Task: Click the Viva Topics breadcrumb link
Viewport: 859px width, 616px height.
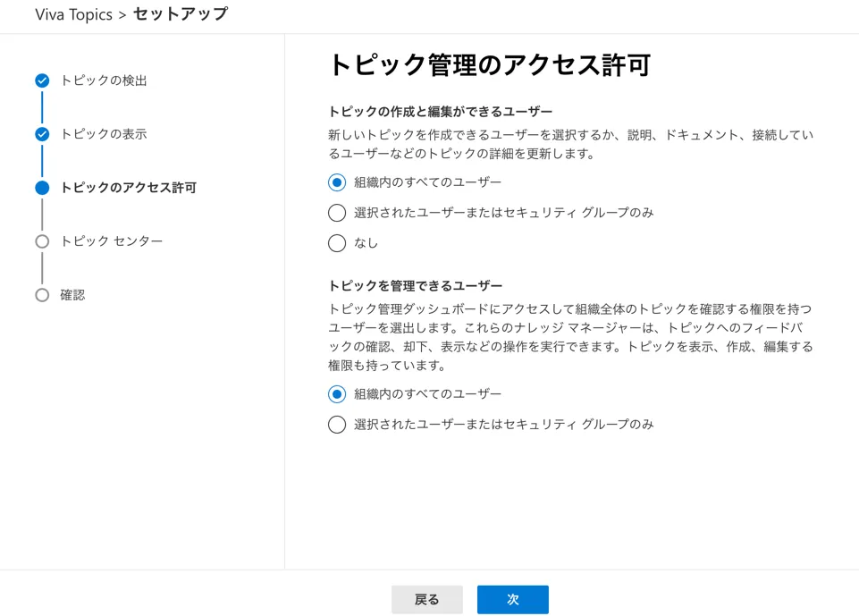Action: click(73, 14)
